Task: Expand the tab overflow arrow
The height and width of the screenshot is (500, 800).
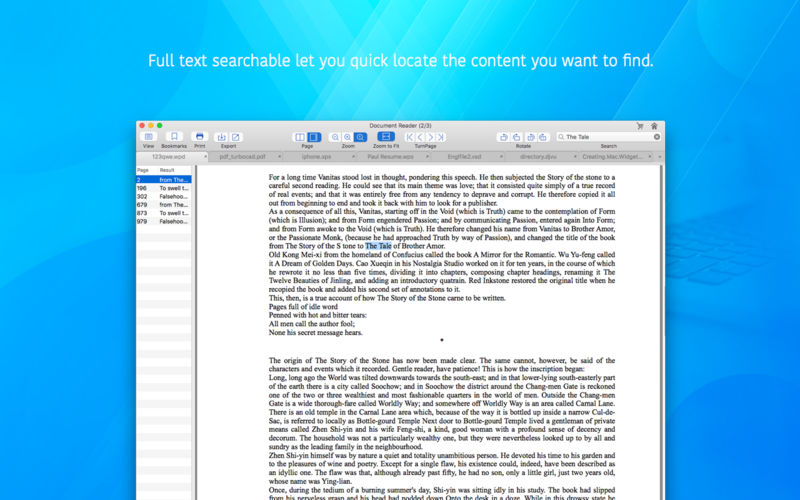Action: pos(660,157)
